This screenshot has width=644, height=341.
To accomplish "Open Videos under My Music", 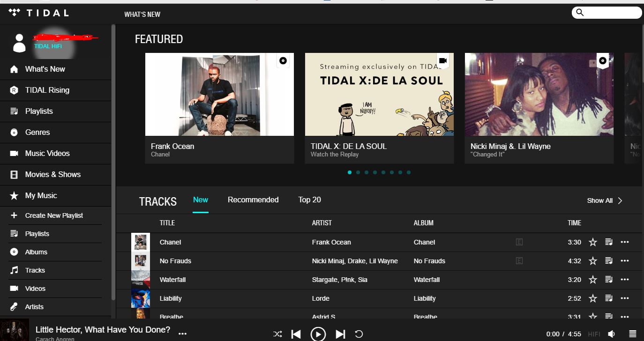I will [x=55, y=289].
